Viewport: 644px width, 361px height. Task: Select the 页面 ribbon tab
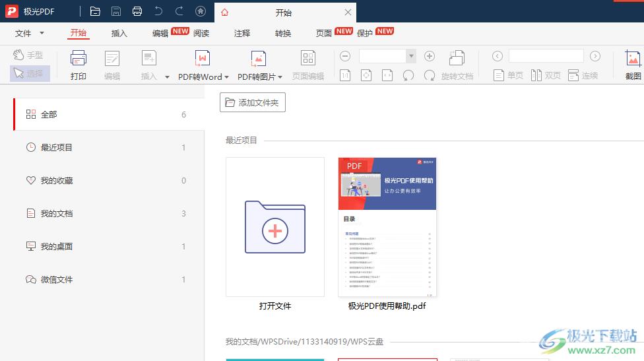tap(323, 33)
